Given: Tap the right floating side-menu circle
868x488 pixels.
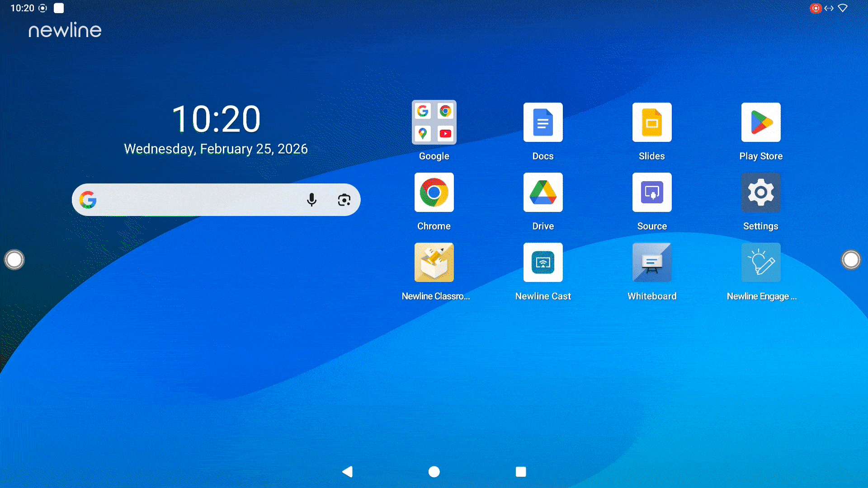Looking at the screenshot, I should 851,260.
